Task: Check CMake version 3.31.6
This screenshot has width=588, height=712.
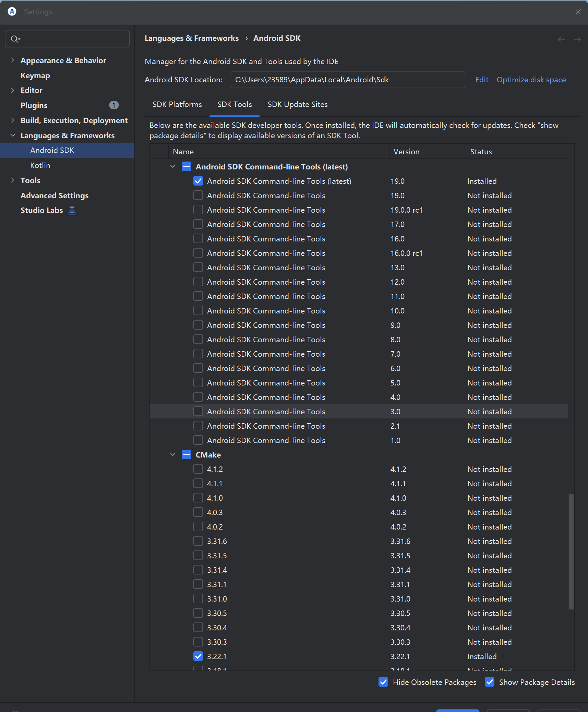Action: click(198, 541)
